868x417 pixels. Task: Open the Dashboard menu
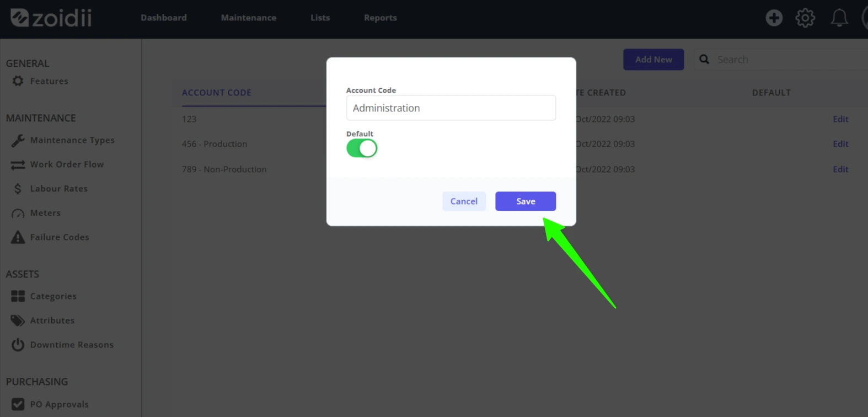pyautogui.click(x=164, y=18)
